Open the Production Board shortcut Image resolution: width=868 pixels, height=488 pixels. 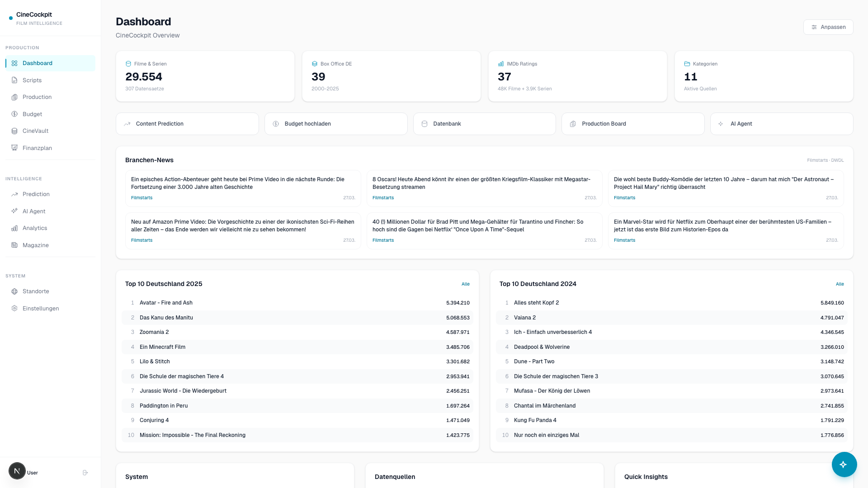632,124
